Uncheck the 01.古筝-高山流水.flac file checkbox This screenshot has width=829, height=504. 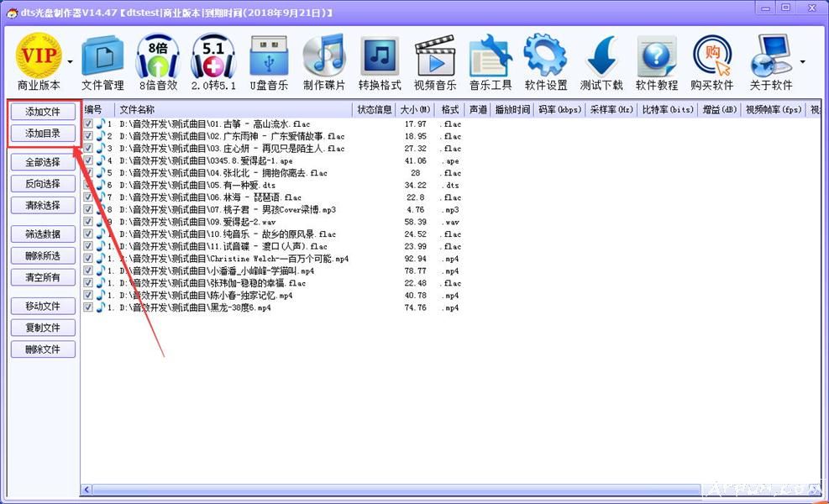88,123
